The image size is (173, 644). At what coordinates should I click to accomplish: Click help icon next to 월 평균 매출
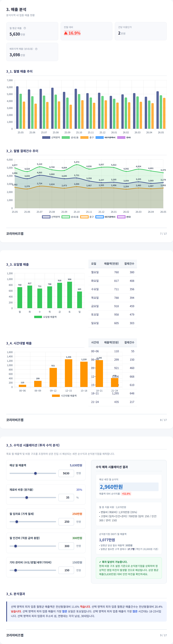(x=25, y=28)
